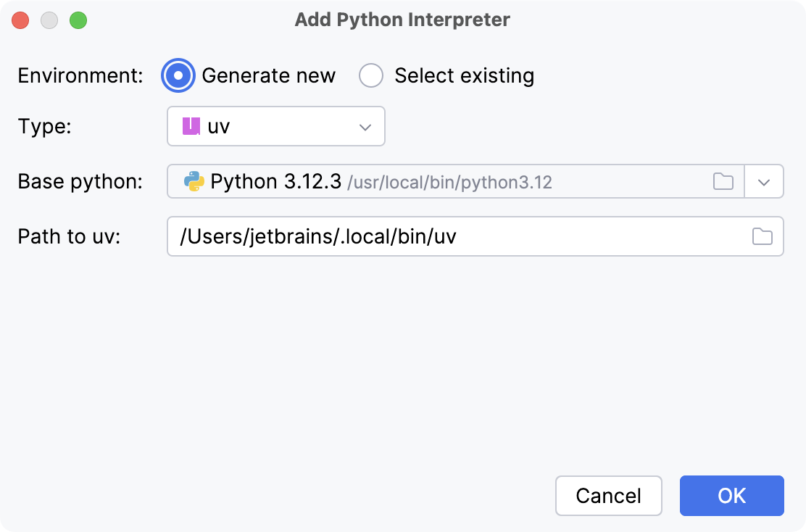This screenshot has width=806, height=532.
Task: Close the dialog with red window button
Action: click(20, 20)
